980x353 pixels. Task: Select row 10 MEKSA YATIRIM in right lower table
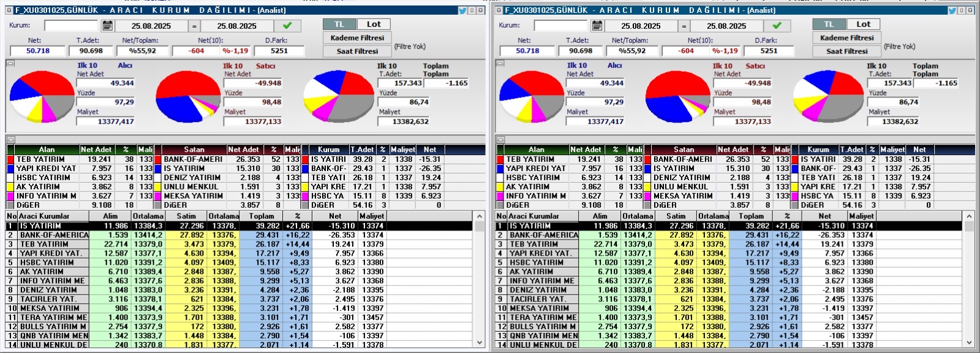tap(729, 309)
